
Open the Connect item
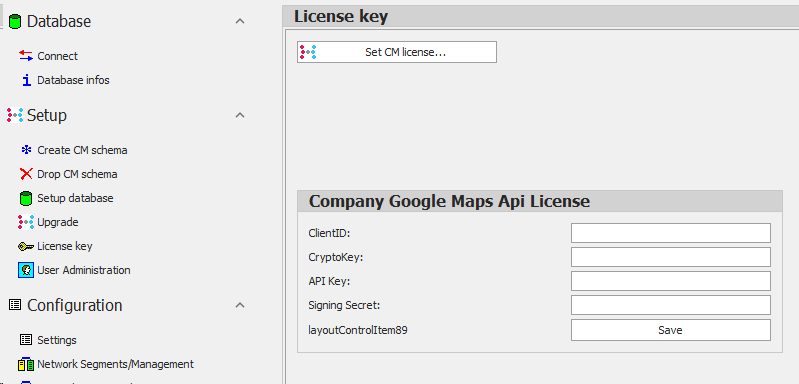tap(58, 56)
